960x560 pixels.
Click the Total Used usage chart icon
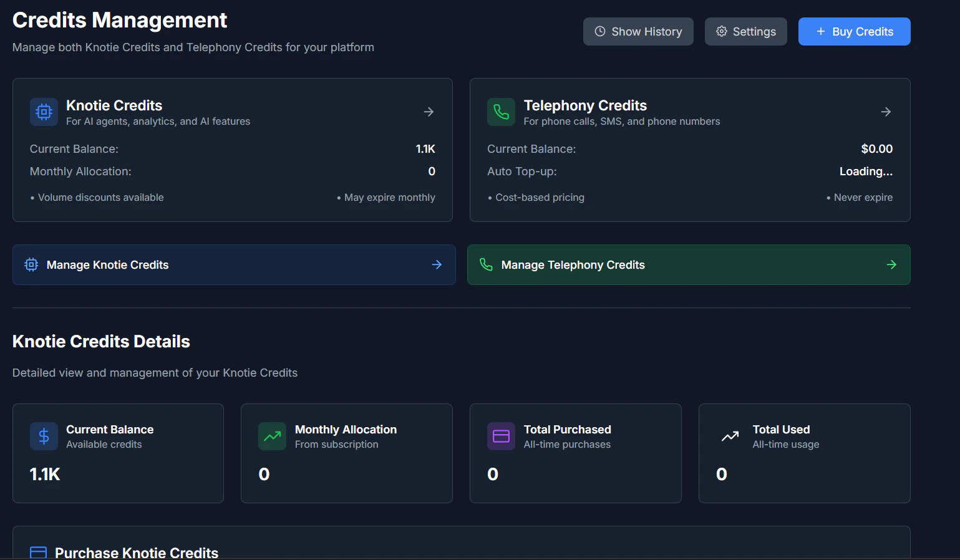[730, 436]
